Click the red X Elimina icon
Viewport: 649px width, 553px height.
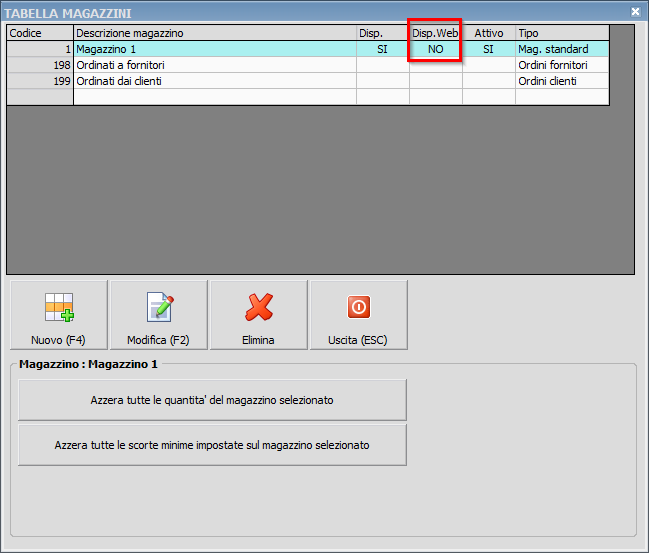click(259, 307)
